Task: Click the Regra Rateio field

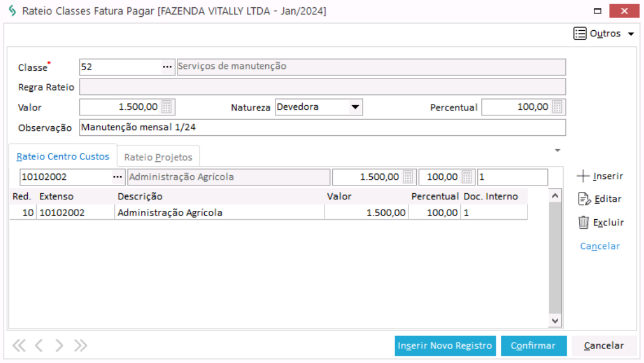Action: tap(323, 87)
